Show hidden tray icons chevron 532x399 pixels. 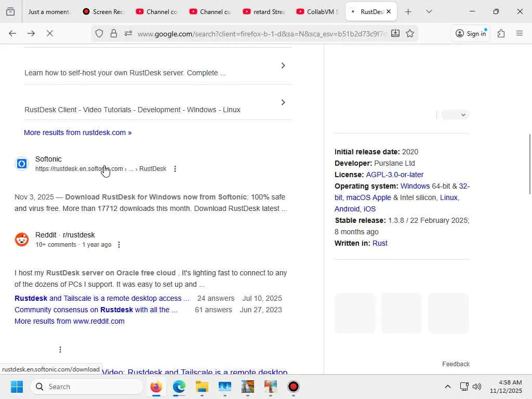448,387
